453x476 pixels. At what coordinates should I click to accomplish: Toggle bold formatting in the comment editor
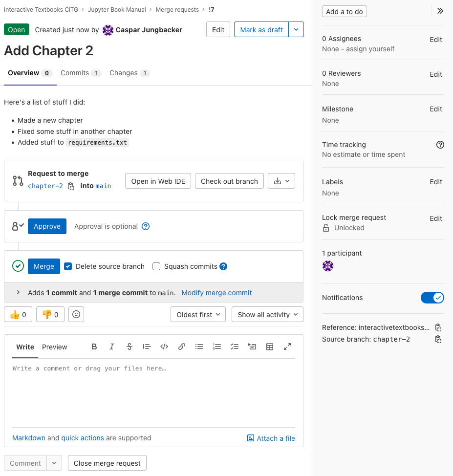(94, 346)
